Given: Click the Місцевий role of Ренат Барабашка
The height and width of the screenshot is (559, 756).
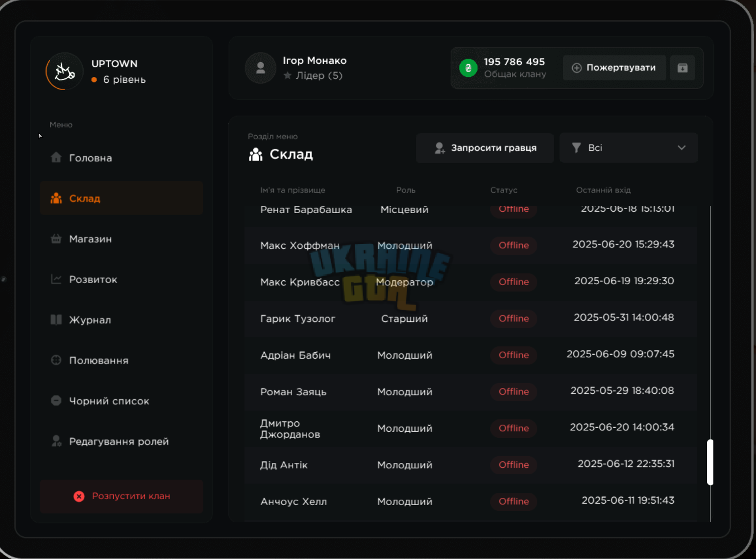Looking at the screenshot, I should [x=405, y=210].
